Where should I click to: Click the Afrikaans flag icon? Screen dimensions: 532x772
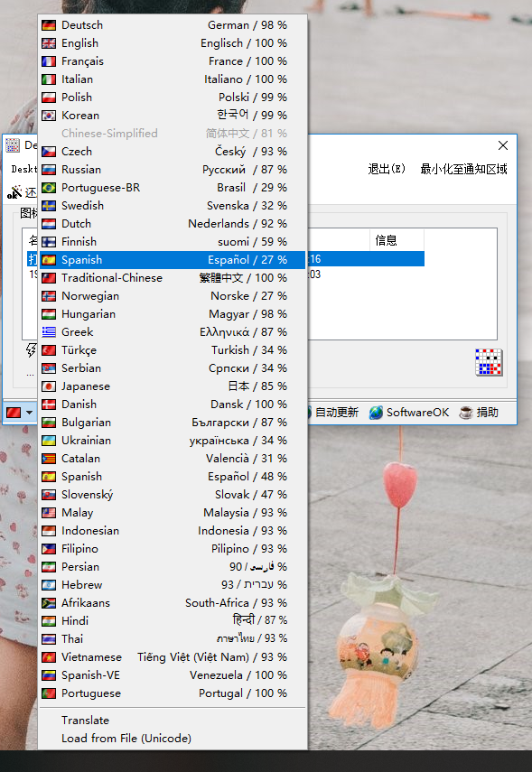click(49, 603)
